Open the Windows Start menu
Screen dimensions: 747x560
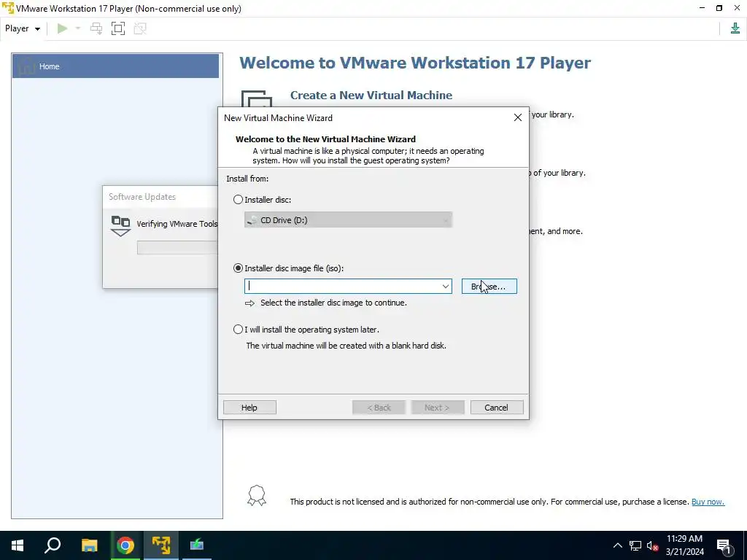coord(18,545)
